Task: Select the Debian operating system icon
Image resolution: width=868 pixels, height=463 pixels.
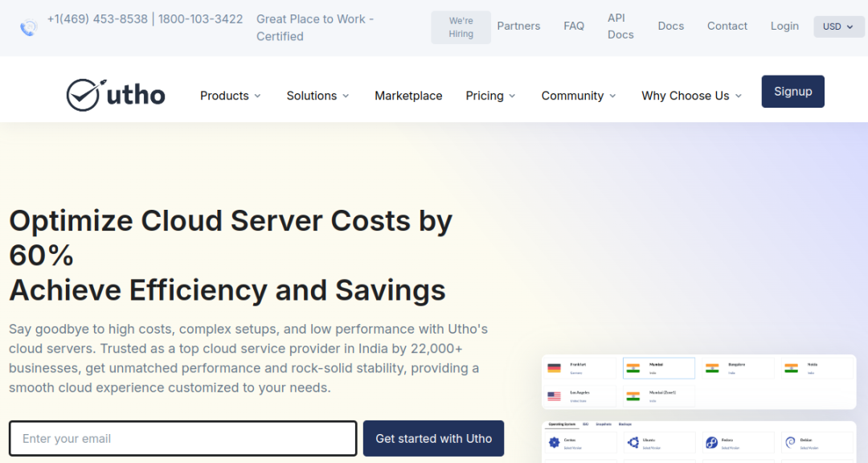Action: click(x=791, y=443)
